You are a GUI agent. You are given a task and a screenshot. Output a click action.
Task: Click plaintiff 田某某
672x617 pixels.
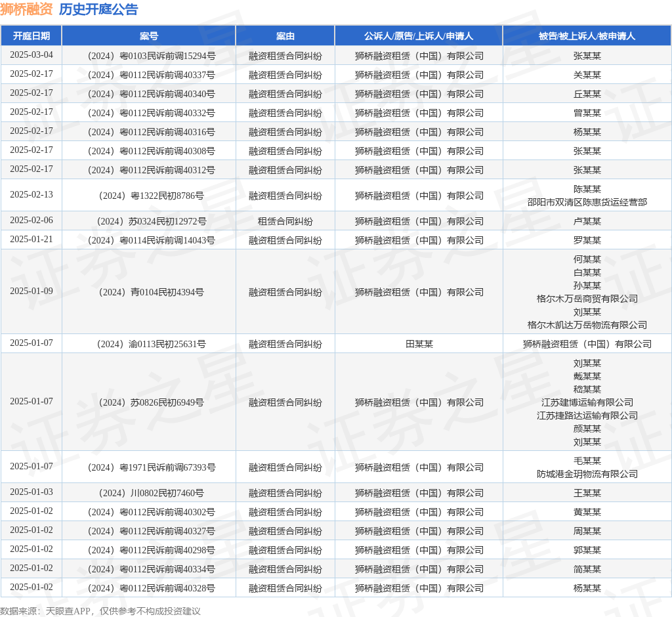419,345
